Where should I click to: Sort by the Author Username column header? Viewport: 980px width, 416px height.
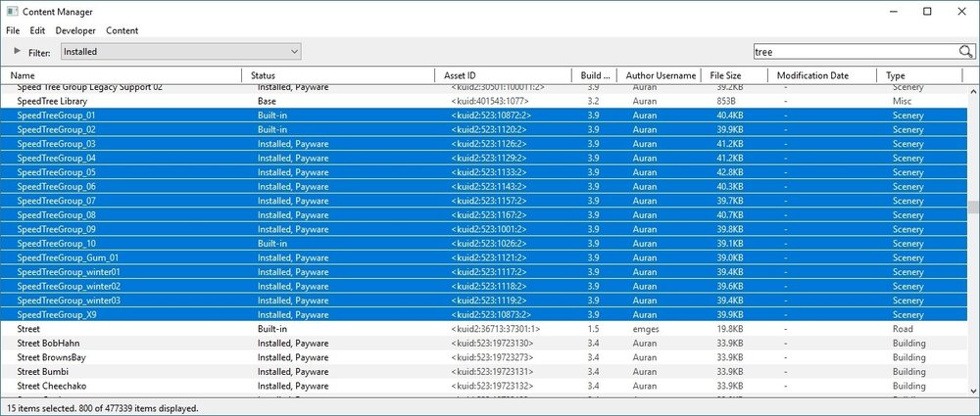pos(660,75)
